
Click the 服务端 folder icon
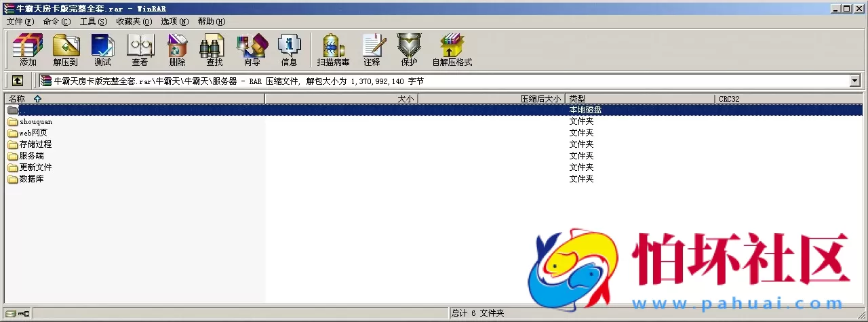[x=12, y=156]
